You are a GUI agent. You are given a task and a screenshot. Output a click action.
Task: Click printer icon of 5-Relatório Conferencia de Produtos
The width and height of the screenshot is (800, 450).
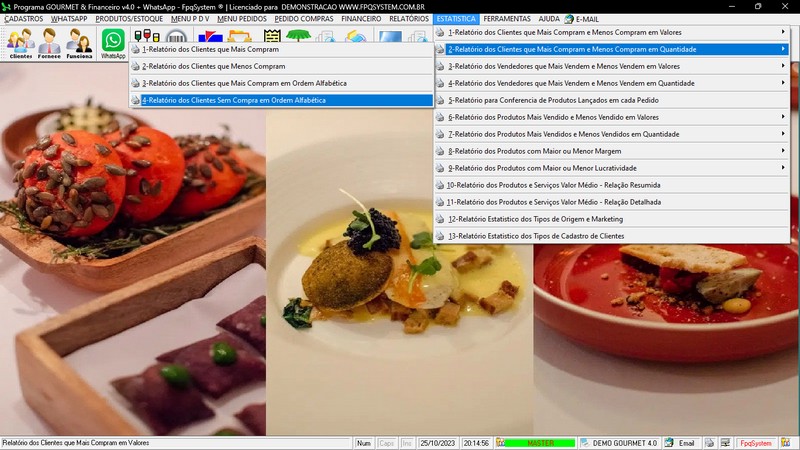tap(440, 100)
